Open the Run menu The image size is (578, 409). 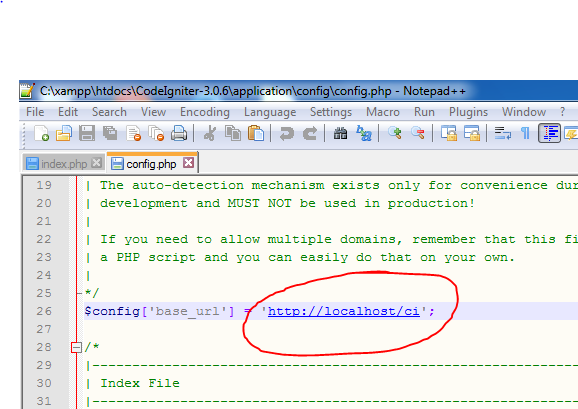[x=424, y=112]
